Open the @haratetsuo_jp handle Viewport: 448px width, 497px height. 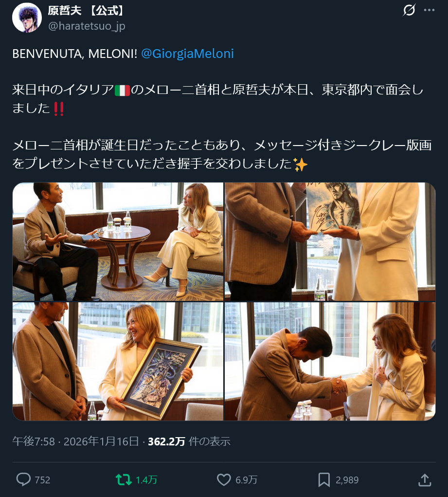[87, 26]
